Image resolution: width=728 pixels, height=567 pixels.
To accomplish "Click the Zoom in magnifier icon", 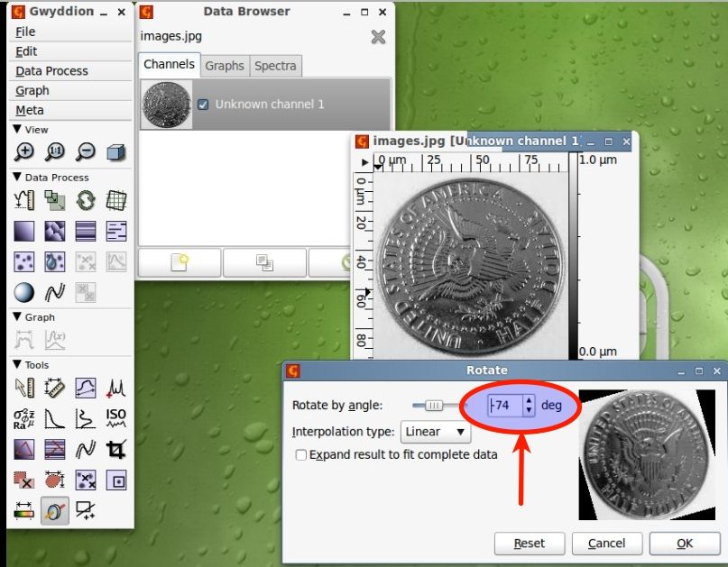I will [x=24, y=151].
